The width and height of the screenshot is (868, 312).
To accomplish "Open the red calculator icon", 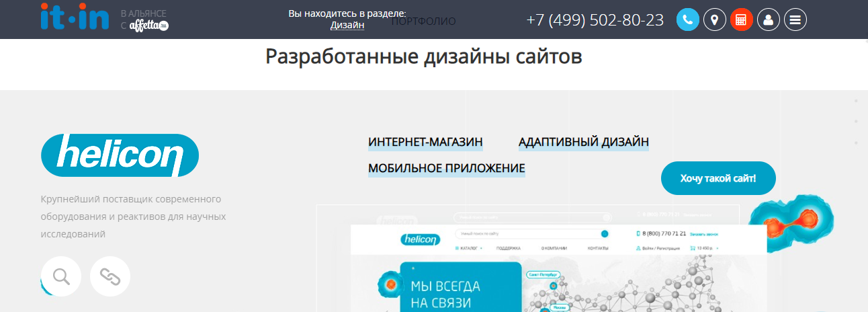I will 742,19.
